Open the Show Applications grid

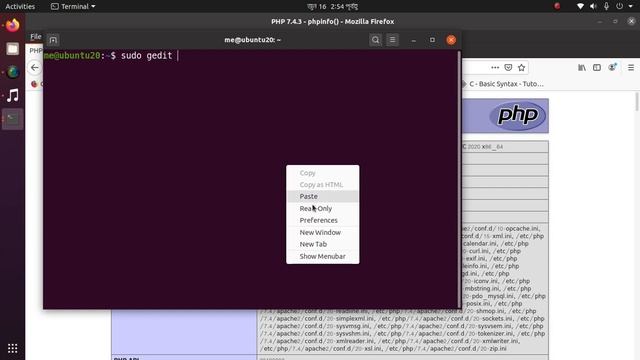pos(13,348)
